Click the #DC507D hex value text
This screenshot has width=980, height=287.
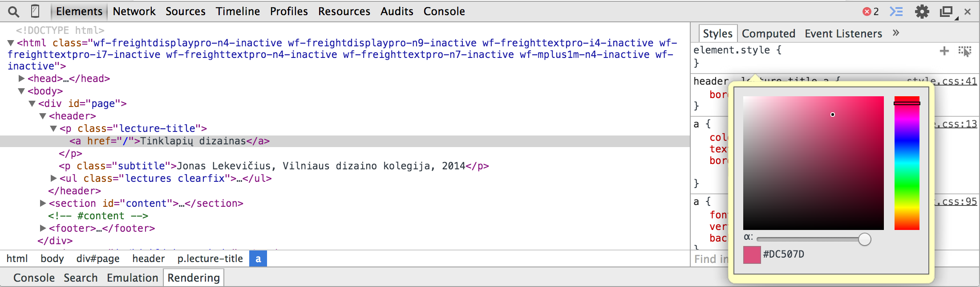point(784,254)
